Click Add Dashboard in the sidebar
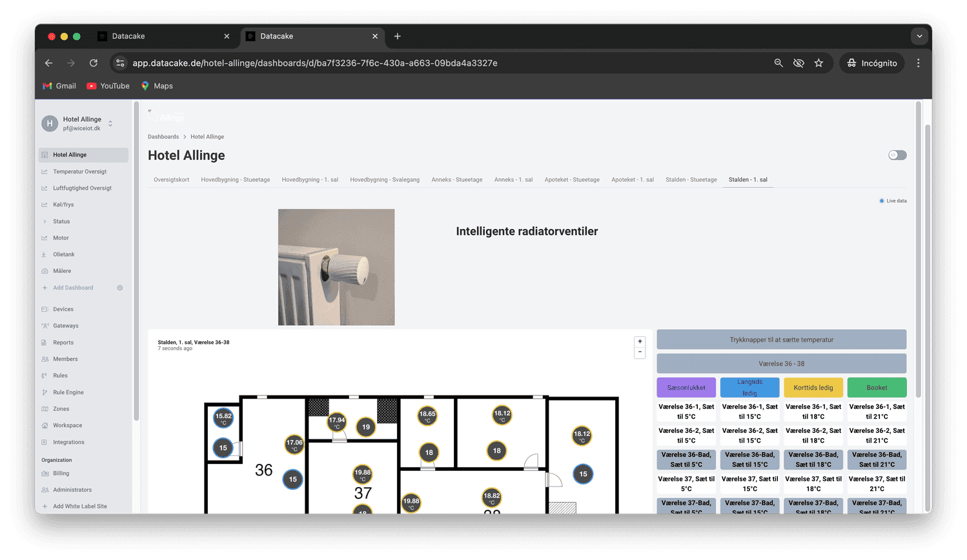The height and width of the screenshot is (560, 967). 73,288
